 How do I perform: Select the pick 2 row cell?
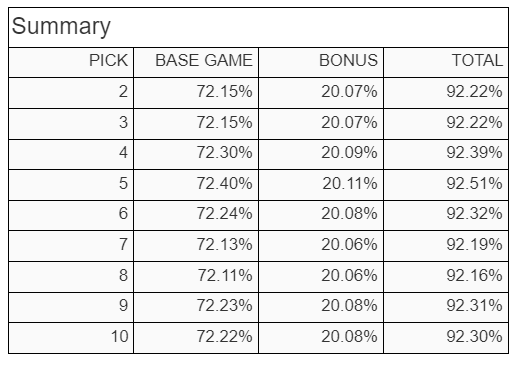(71, 93)
